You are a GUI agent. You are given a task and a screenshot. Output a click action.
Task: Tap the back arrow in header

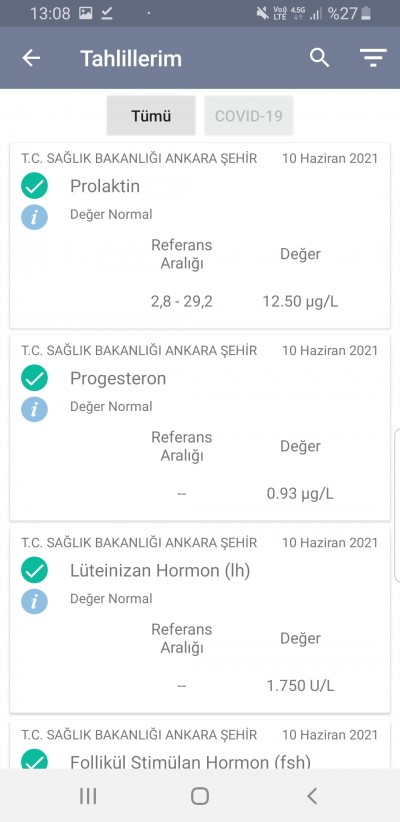[x=31, y=58]
